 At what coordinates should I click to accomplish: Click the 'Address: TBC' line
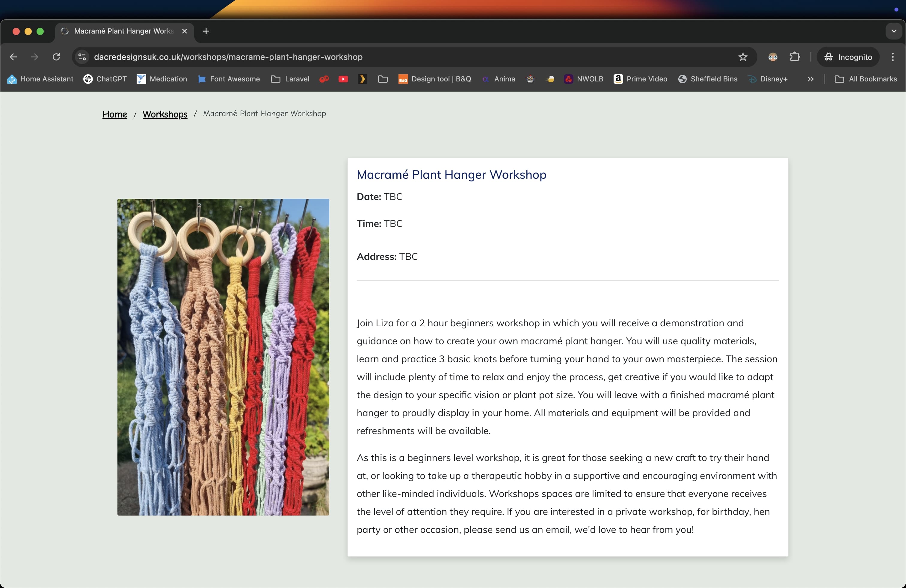point(387,257)
